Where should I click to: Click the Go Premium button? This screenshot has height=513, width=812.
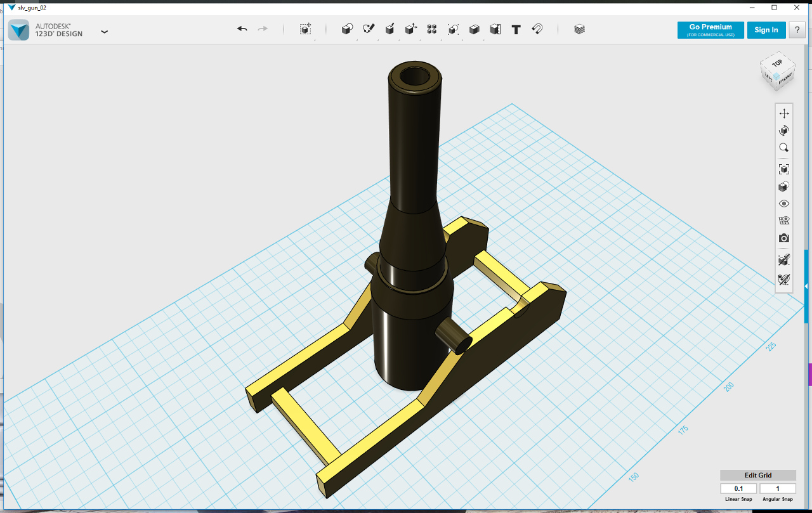point(710,30)
